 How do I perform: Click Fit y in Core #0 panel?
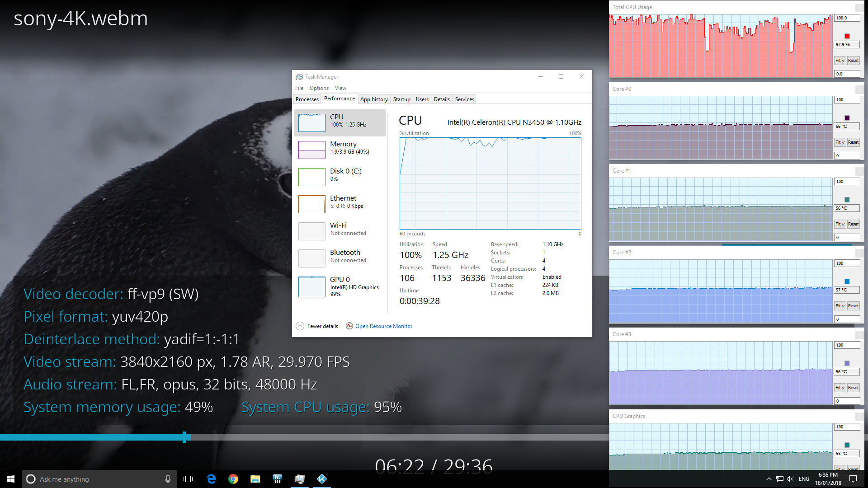pos(840,142)
